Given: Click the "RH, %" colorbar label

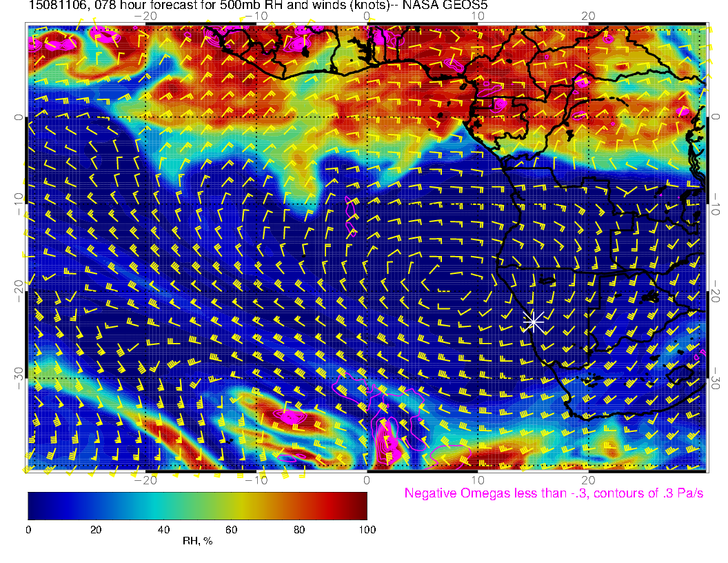Looking at the screenshot, I should [x=197, y=542].
